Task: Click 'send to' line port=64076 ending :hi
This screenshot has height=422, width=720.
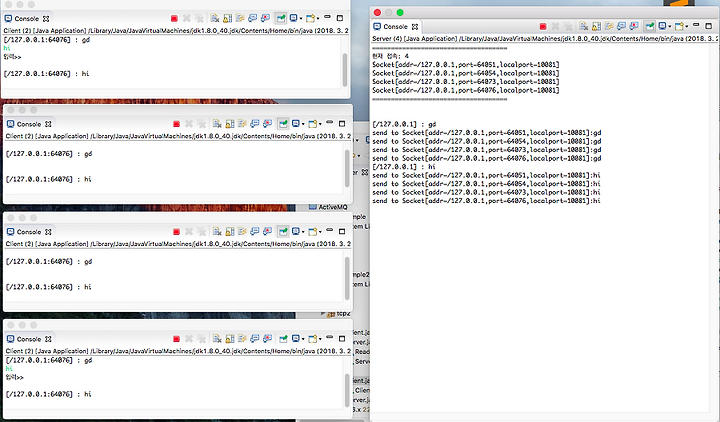Action: [486, 201]
